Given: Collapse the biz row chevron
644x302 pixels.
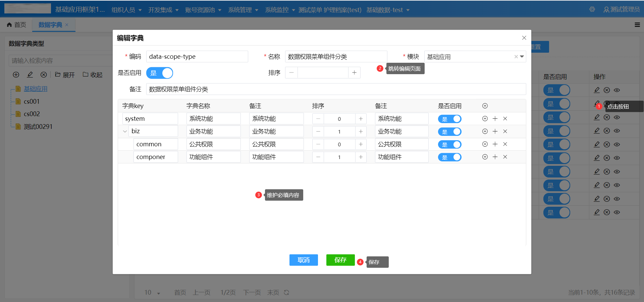Looking at the screenshot, I should click(124, 131).
